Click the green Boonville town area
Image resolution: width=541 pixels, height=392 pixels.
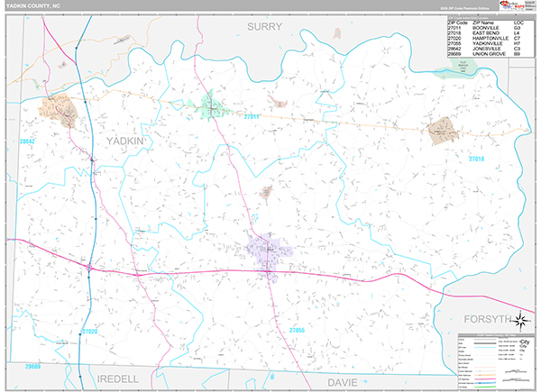(x=210, y=105)
